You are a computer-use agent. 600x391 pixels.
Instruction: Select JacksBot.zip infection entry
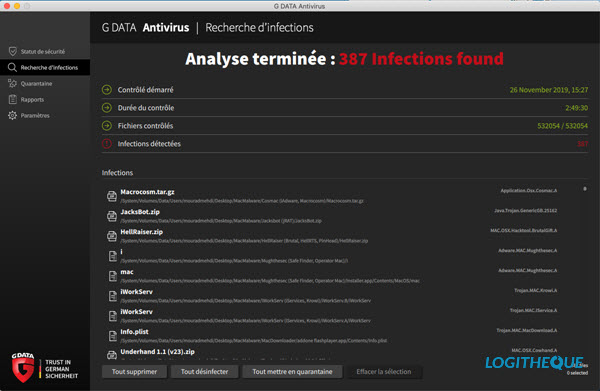[140, 212]
